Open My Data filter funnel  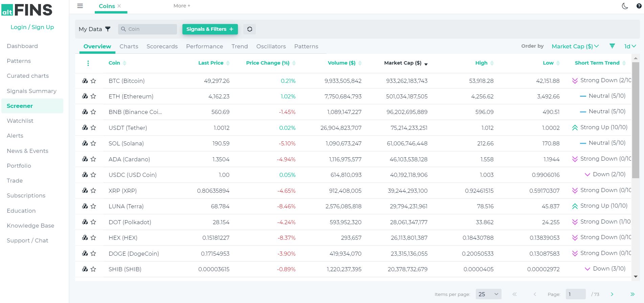tap(108, 29)
